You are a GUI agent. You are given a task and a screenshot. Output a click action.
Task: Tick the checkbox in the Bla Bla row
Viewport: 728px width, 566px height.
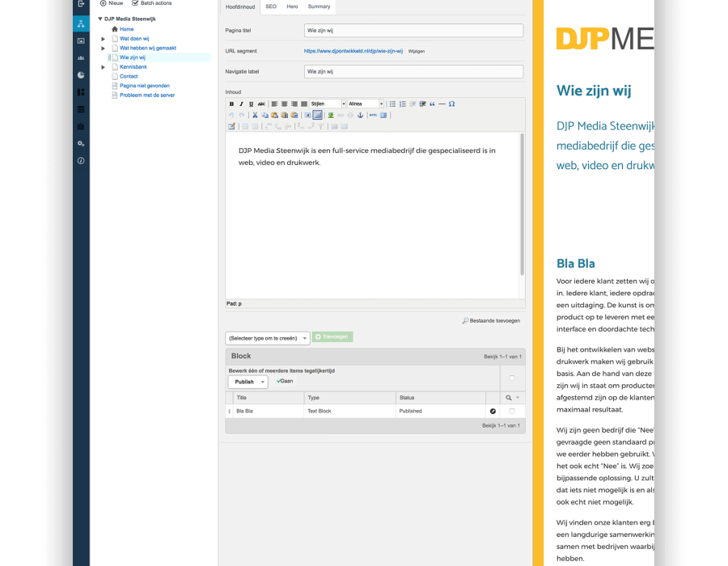(512, 411)
